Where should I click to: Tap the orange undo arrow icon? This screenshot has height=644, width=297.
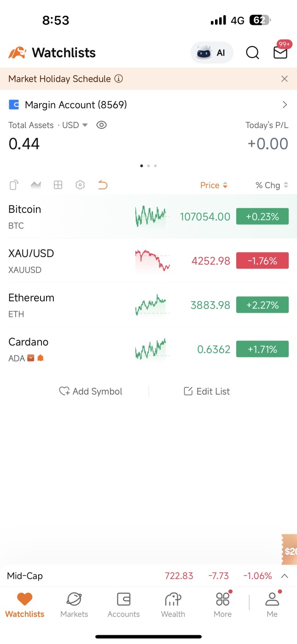(x=103, y=185)
